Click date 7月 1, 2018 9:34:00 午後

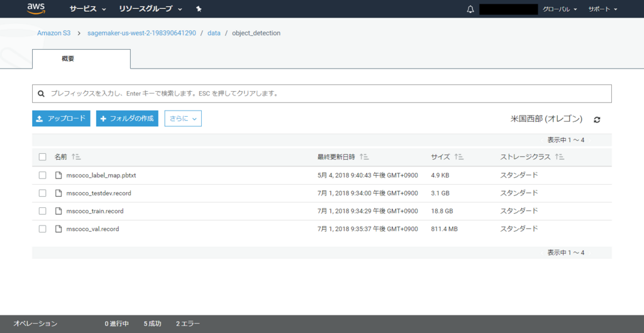(x=367, y=193)
